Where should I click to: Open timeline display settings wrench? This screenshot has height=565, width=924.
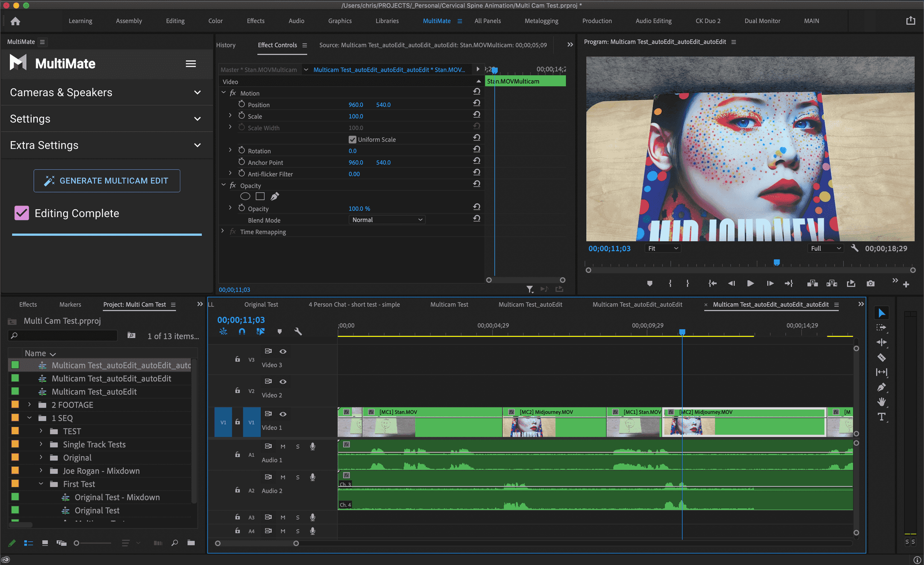coord(298,331)
